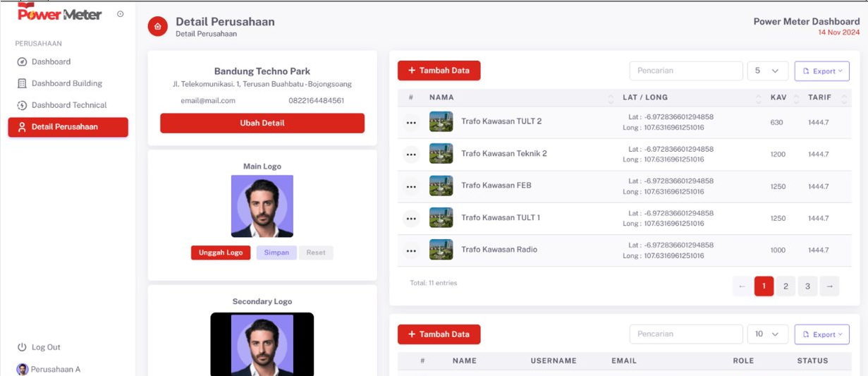Click the Power Meter logo

[x=60, y=13]
